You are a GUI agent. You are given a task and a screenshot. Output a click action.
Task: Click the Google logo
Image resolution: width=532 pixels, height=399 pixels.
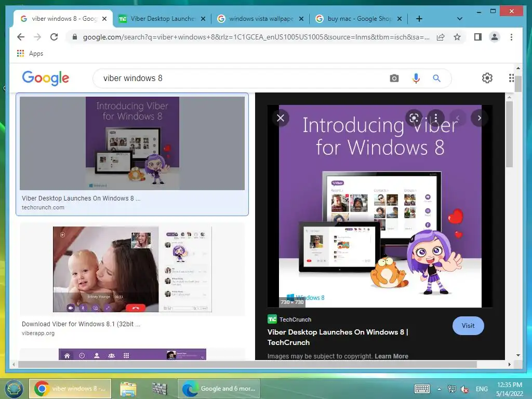(46, 78)
